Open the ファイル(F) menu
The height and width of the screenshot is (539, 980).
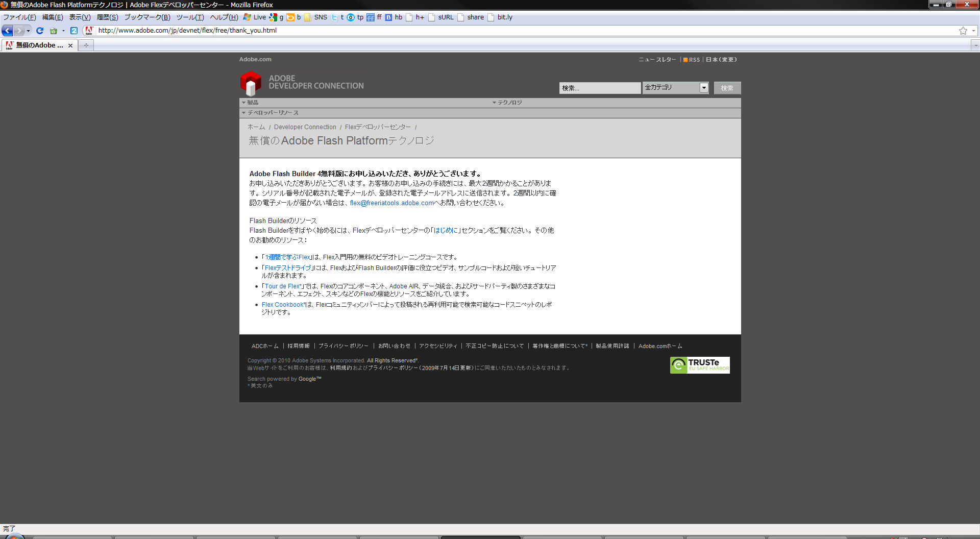[19, 17]
